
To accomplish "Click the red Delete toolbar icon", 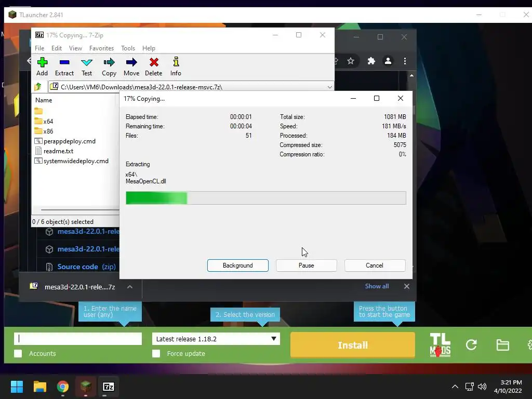I will coord(154,66).
